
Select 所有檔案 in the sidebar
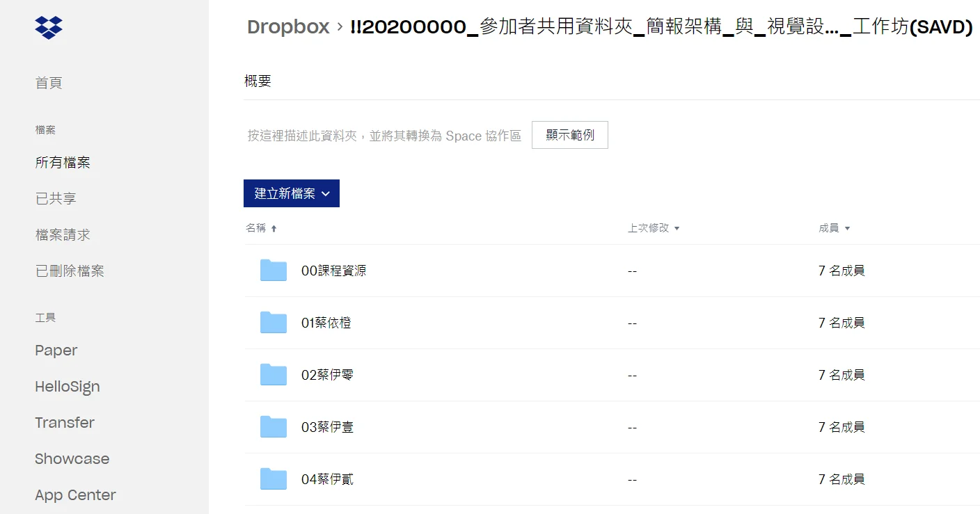pyautogui.click(x=63, y=163)
